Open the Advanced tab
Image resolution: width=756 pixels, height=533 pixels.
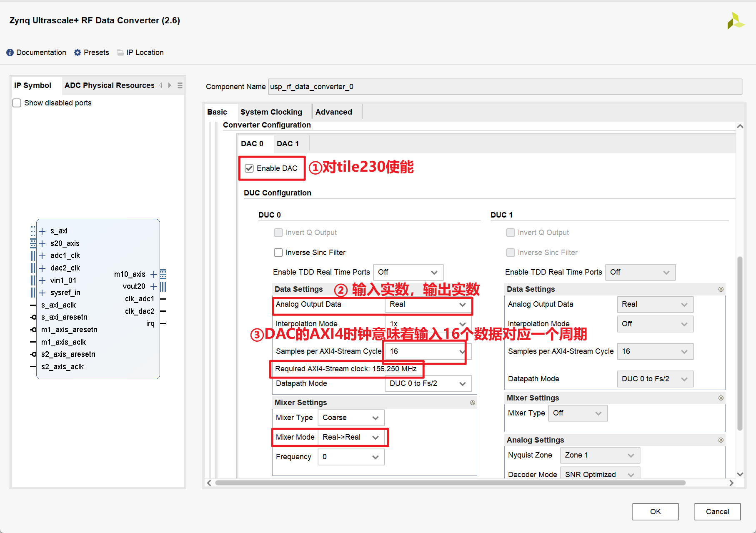pos(334,112)
